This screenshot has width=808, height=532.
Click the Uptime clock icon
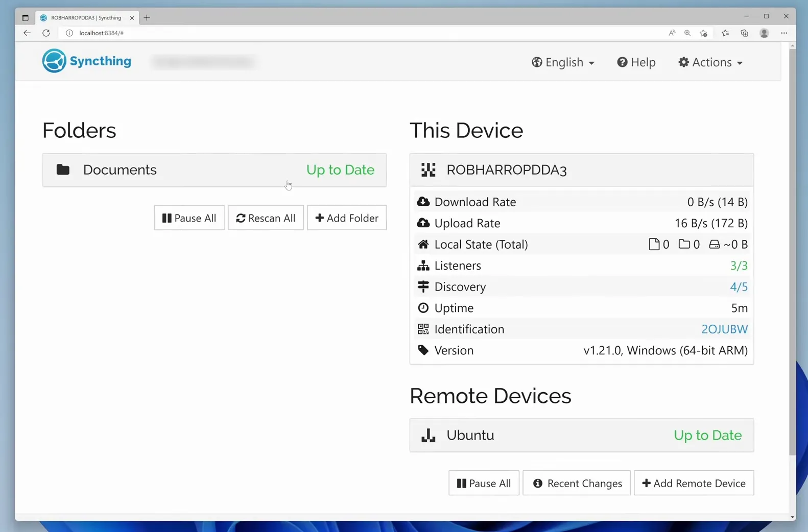[x=423, y=308]
